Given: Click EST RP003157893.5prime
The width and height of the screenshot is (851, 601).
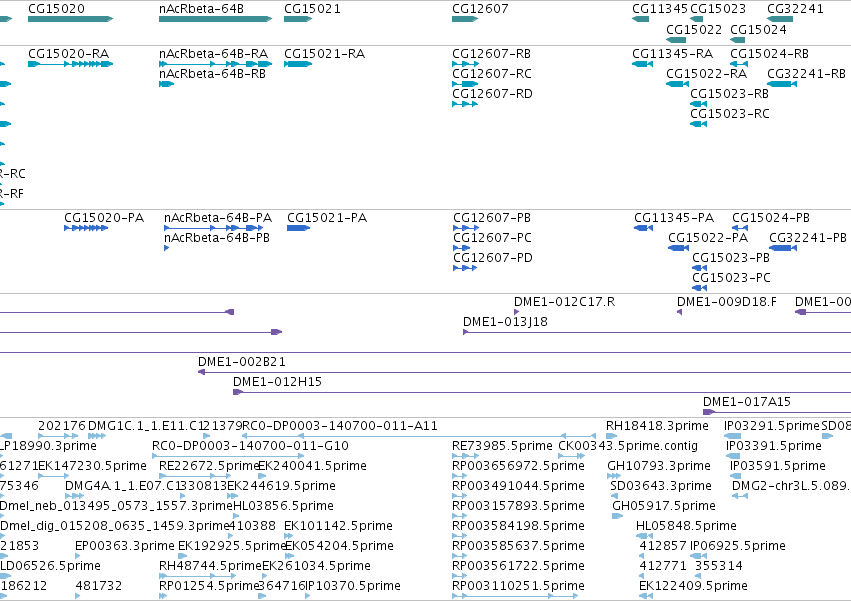Looking at the screenshot, I should tap(459, 517).
